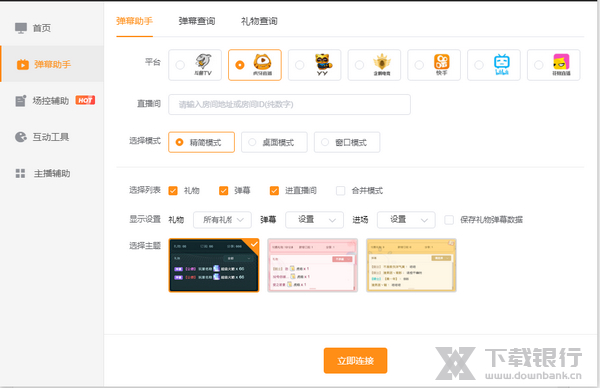Open the 进场 设置 dropdown
The height and width of the screenshot is (388, 600).
(x=406, y=220)
